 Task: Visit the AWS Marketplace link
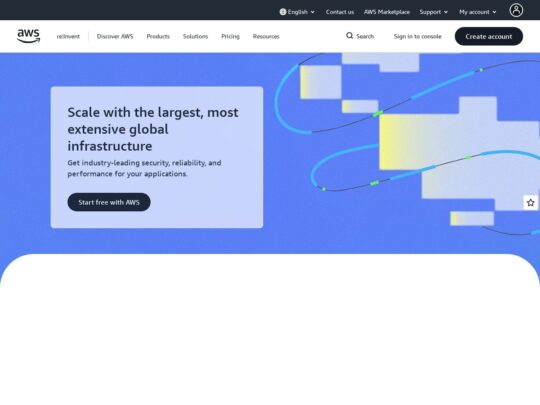click(x=387, y=12)
